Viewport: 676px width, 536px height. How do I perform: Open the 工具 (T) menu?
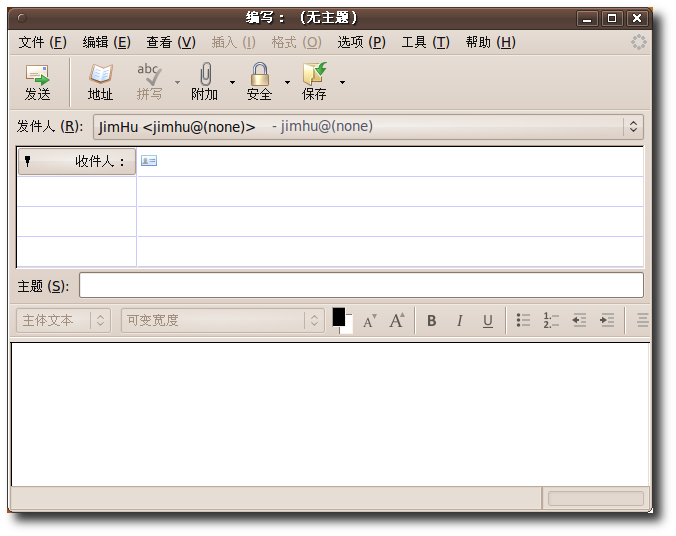click(x=426, y=42)
